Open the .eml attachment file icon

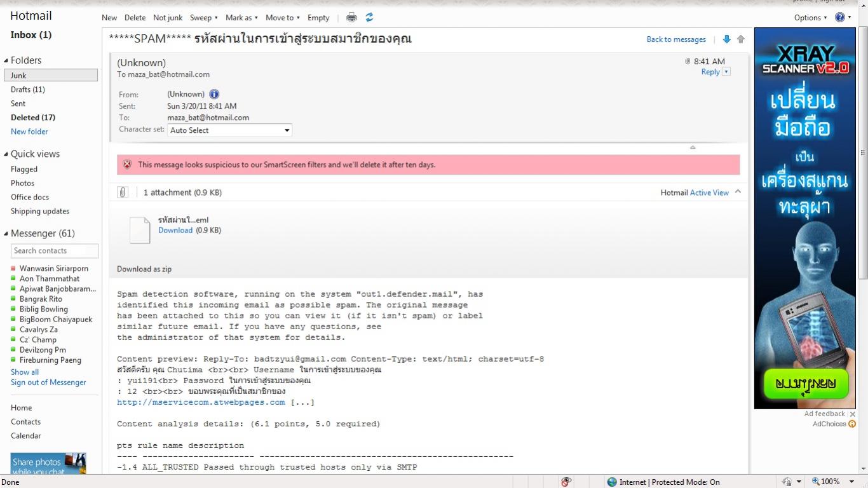[x=140, y=230]
